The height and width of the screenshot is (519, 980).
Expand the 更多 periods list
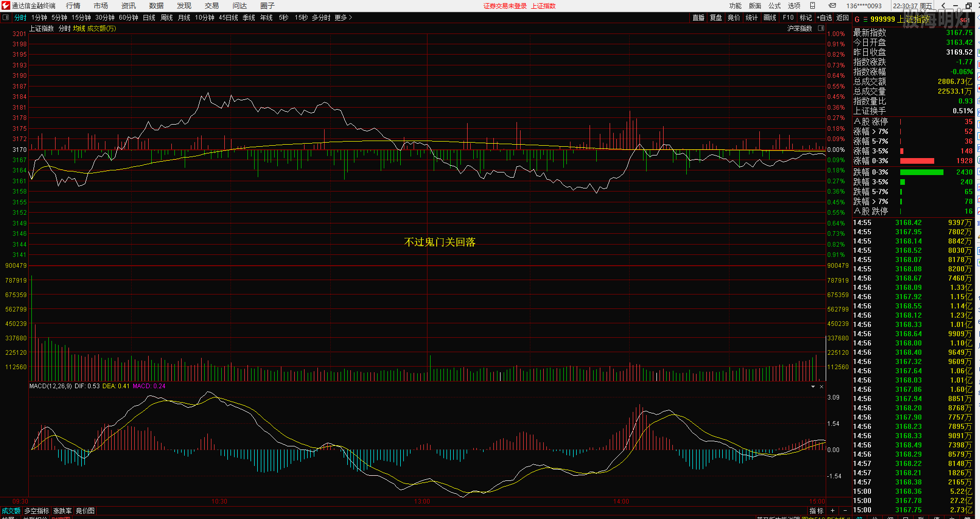pos(343,18)
